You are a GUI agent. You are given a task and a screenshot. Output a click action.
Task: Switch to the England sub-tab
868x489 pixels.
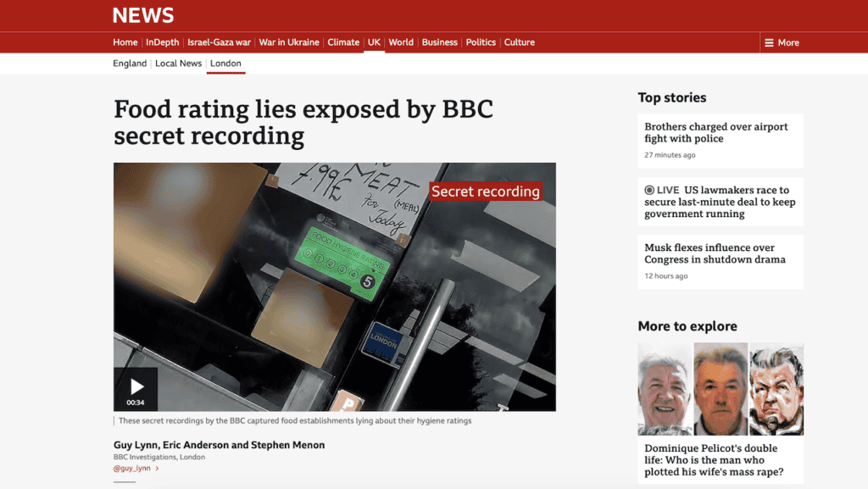130,64
